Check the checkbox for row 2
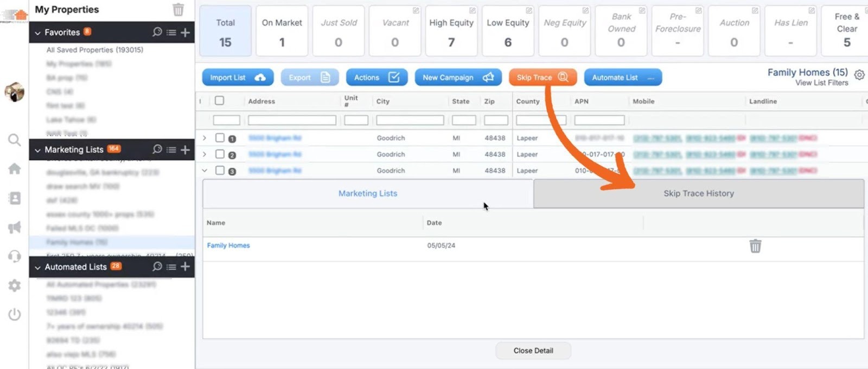This screenshot has height=369, width=868. 220,154
